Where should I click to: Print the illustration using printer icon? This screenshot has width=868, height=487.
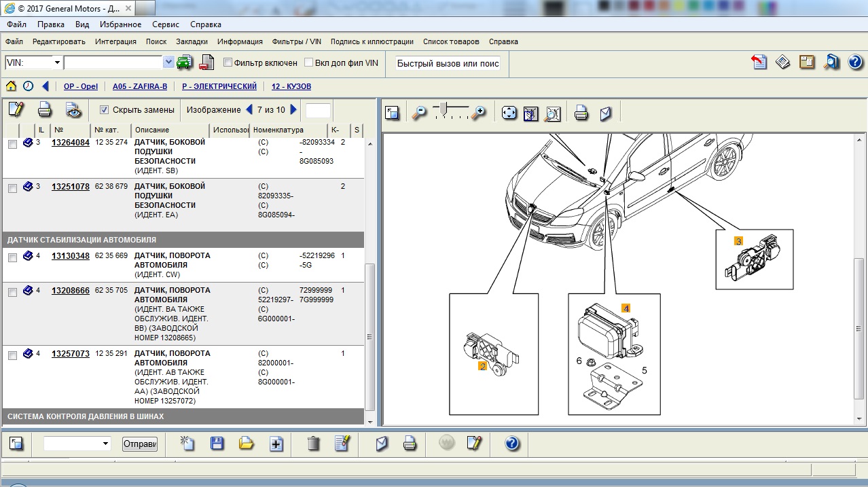(x=581, y=112)
